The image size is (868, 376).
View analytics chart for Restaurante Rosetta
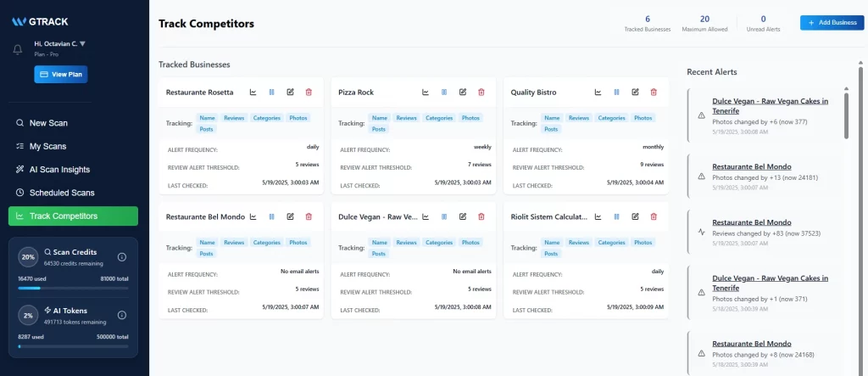point(253,92)
